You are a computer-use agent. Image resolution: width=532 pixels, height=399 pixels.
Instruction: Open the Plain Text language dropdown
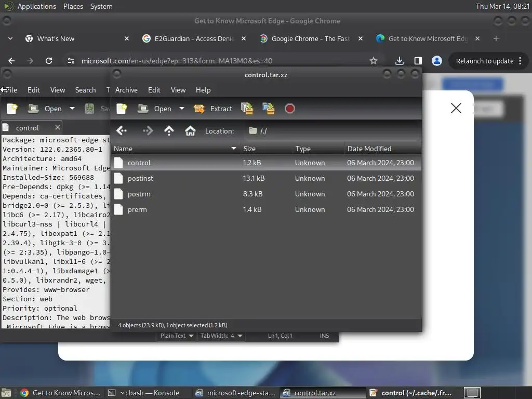click(x=177, y=336)
